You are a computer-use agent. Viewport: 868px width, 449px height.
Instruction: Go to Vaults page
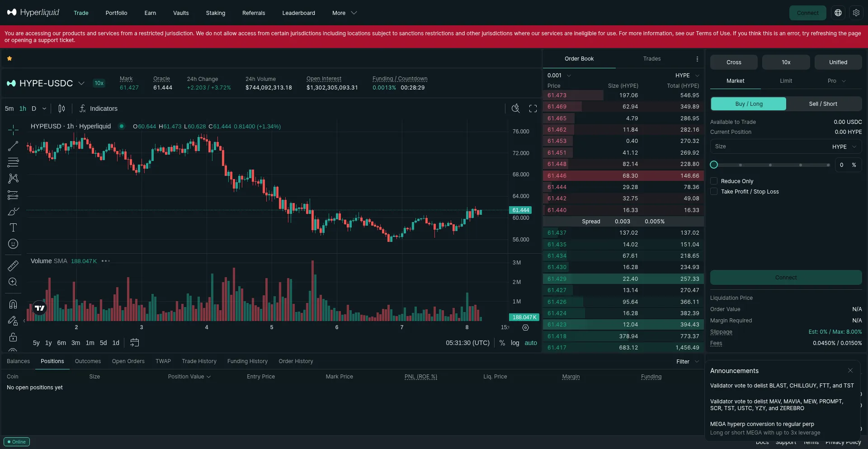point(181,13)
